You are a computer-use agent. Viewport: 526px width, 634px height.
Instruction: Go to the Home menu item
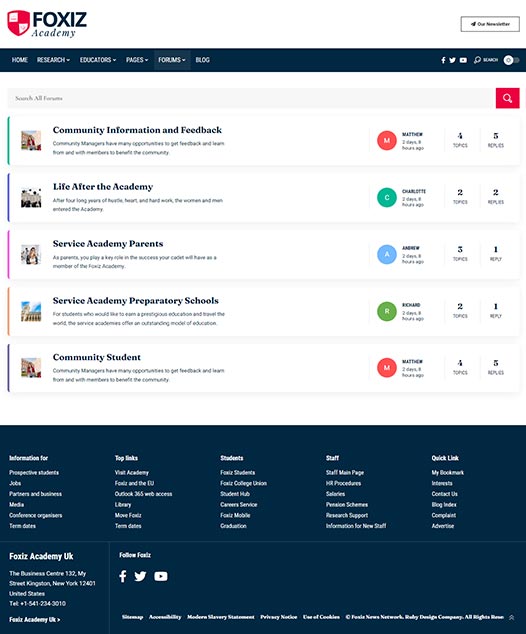point(20,60)
